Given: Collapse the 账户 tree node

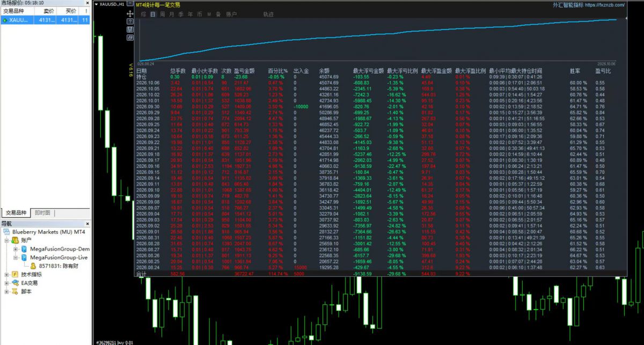Looking at the screenshot, I should point(6,241).
